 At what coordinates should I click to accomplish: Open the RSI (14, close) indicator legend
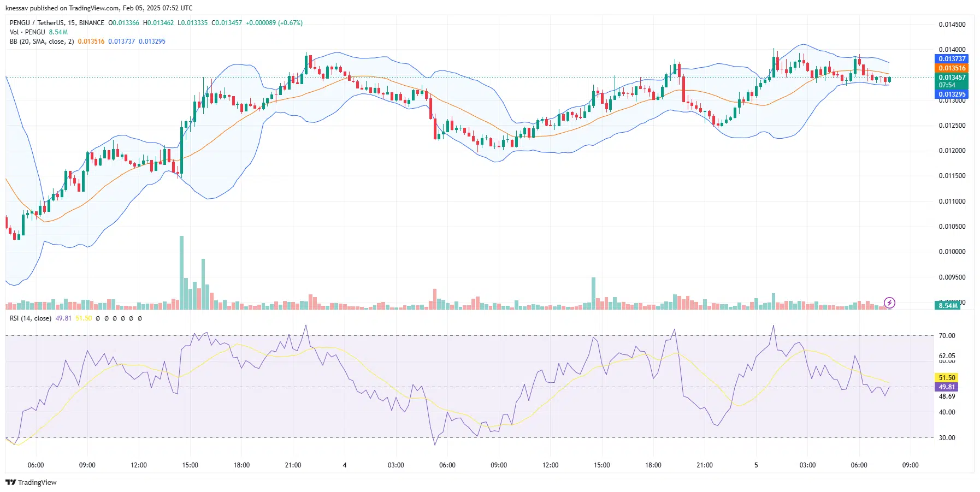click(x=31, y=318)
